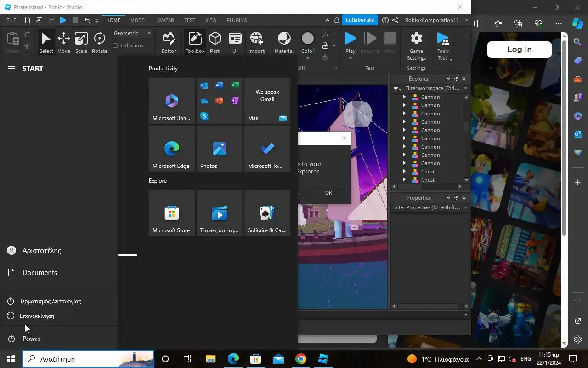
Task: Collapse the Properties panel chevron
Action: coord(448,198)
